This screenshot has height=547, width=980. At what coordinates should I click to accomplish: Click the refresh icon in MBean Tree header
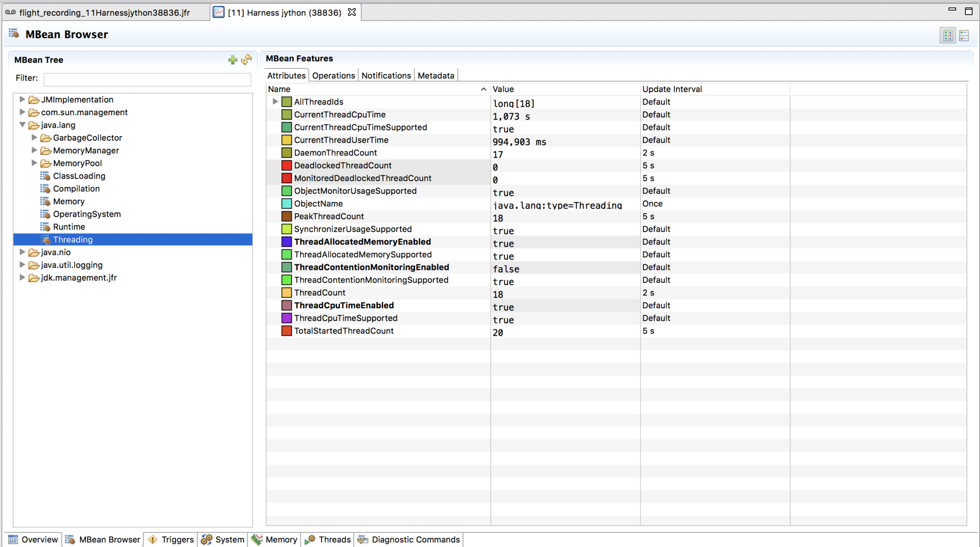pos(247,60)
